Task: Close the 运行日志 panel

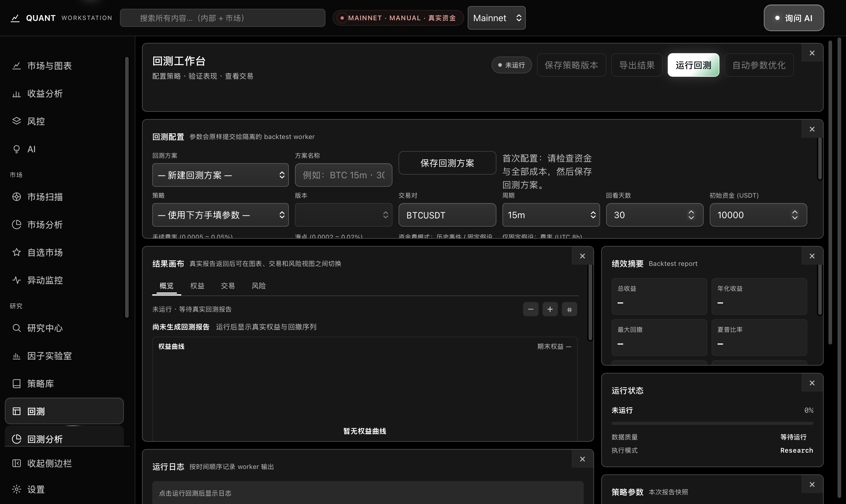Action: pyautogui.click(x=583, y=459)
